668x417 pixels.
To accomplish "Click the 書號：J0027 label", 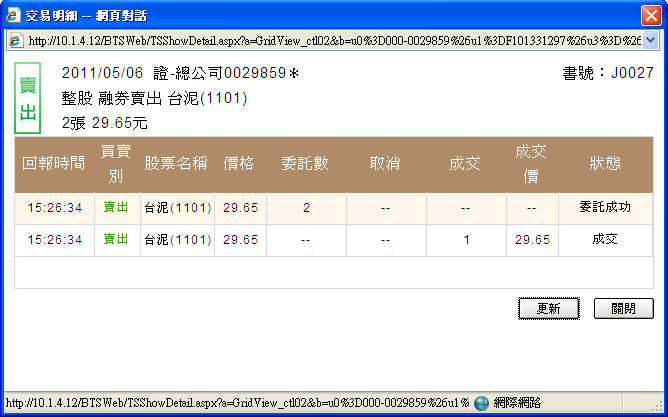I will click(x=608, y=73).
